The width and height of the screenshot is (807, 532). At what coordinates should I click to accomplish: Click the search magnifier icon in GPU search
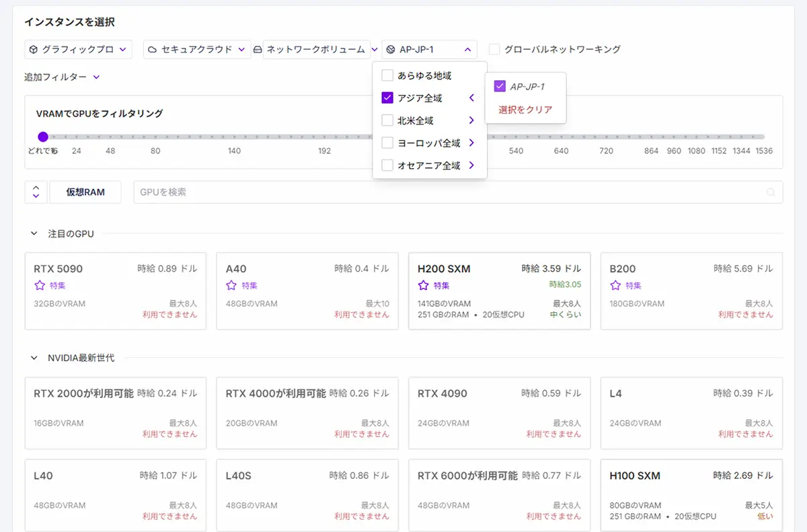point(771,192)
